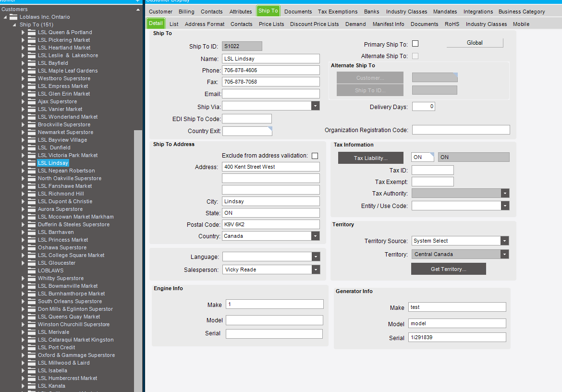
Task: Click the Delivery Days field
Action: (x=424, y=107)
